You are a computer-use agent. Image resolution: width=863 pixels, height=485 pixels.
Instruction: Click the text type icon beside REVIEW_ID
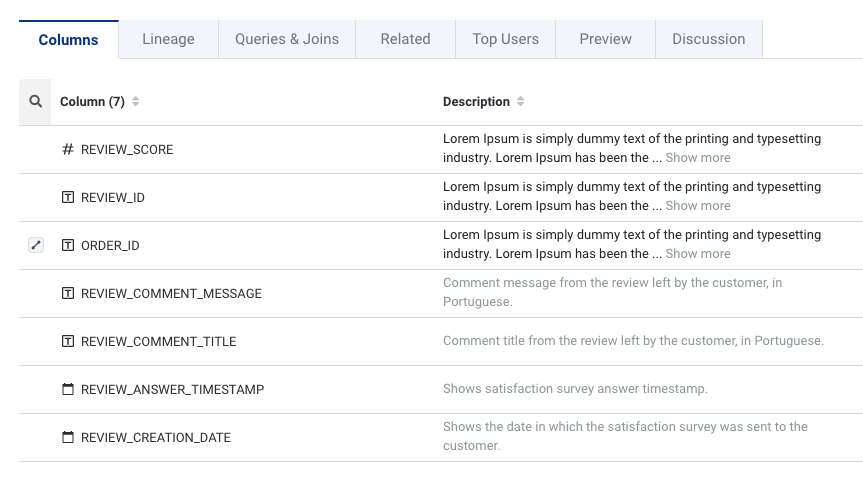(x=68, y=198)
